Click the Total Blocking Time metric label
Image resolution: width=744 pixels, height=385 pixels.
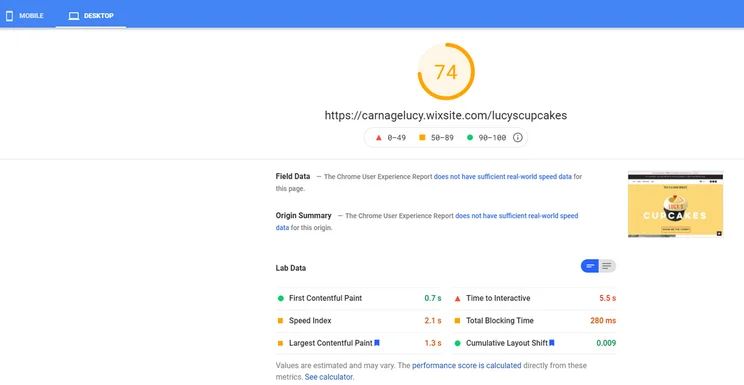[x=500, y=320]
